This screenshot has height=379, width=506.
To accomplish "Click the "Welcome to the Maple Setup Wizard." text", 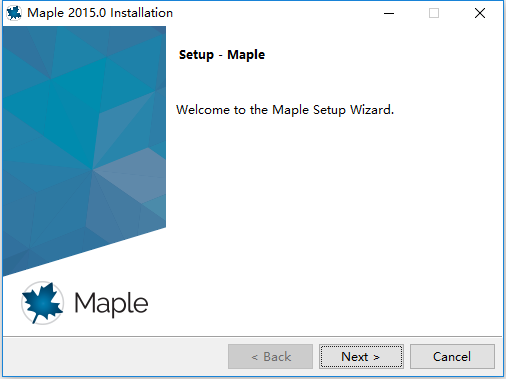I will click(x=285, y=110).
